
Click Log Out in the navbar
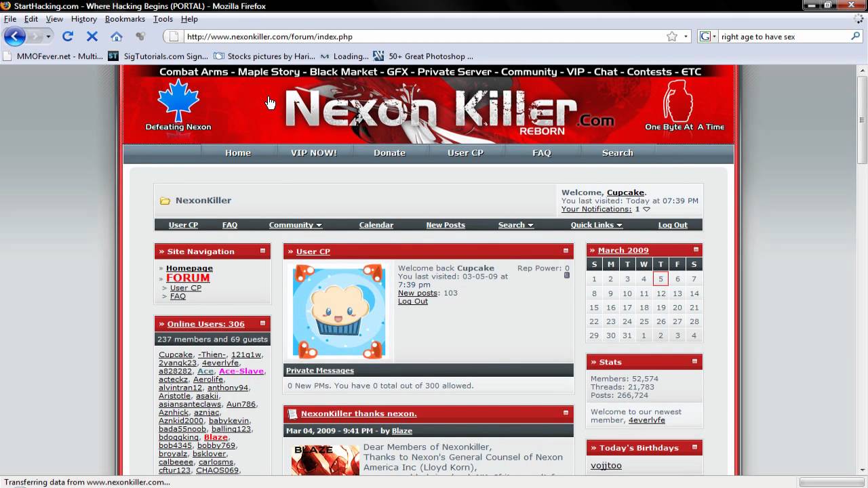coord(673,225)
